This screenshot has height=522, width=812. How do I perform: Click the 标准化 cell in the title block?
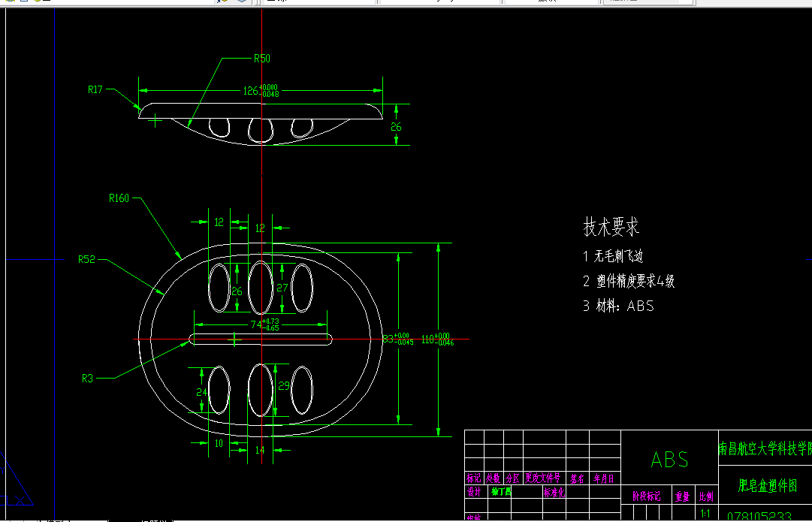(x=554, y=493)
